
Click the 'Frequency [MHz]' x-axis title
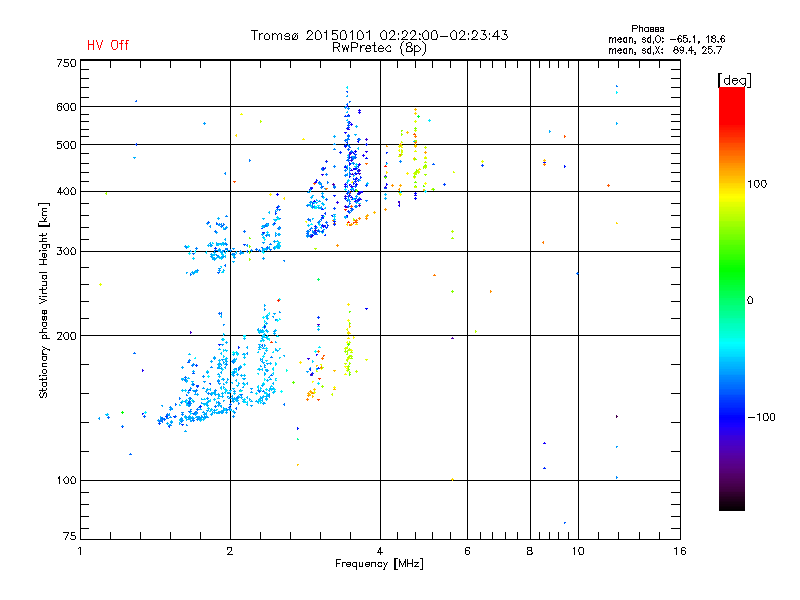point(379,564)
